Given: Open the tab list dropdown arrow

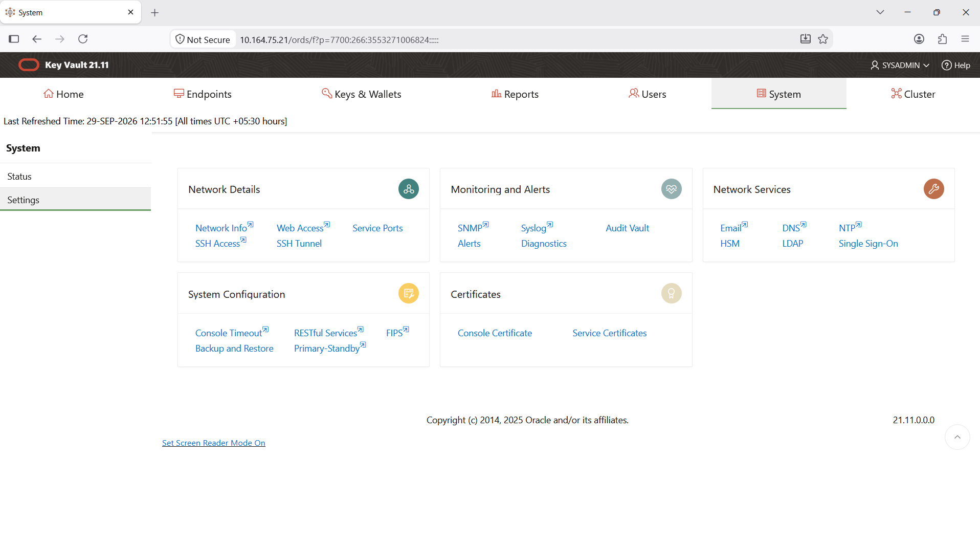Looking at the screenshot, I should tap(880, 12).
